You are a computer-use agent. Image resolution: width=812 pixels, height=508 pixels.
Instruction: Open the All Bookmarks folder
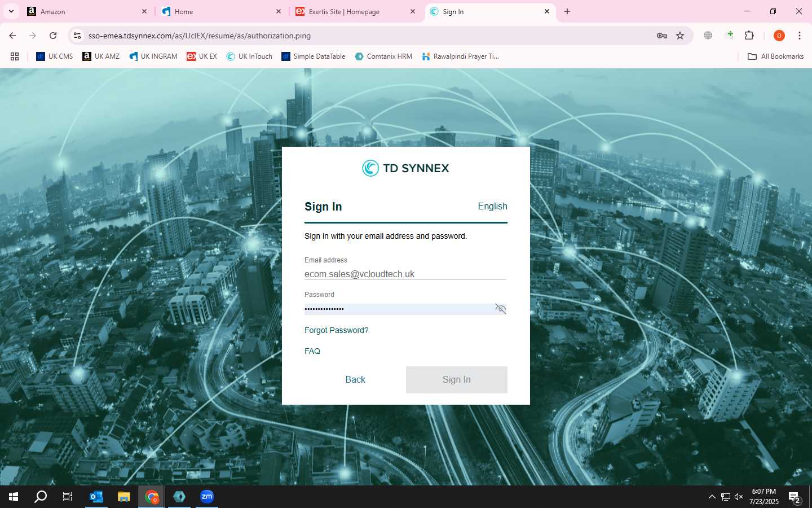776,56
